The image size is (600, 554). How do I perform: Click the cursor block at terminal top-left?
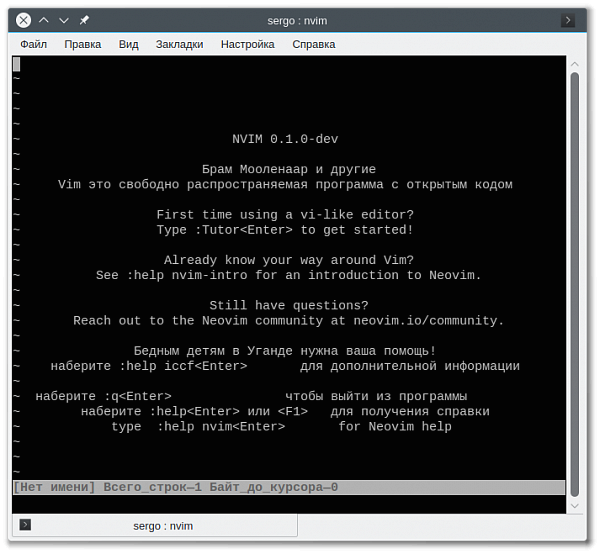pyautogui.click(x=16, y=64)
